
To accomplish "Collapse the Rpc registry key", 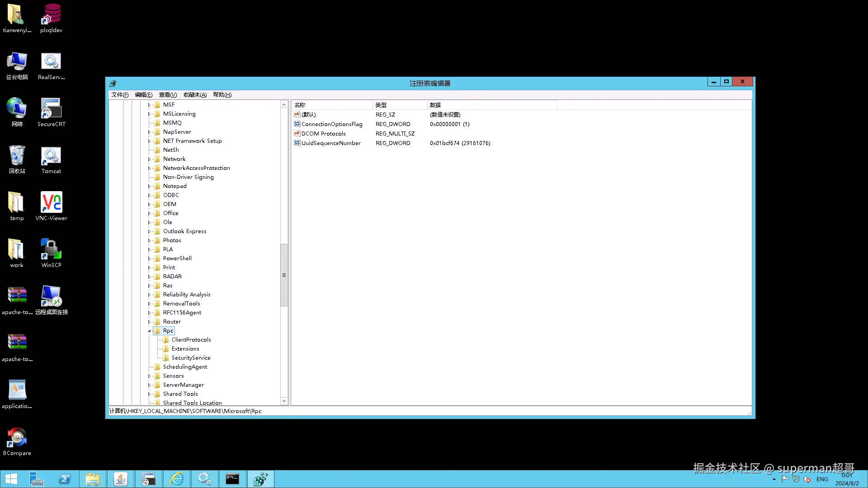I will click(149, 331).
